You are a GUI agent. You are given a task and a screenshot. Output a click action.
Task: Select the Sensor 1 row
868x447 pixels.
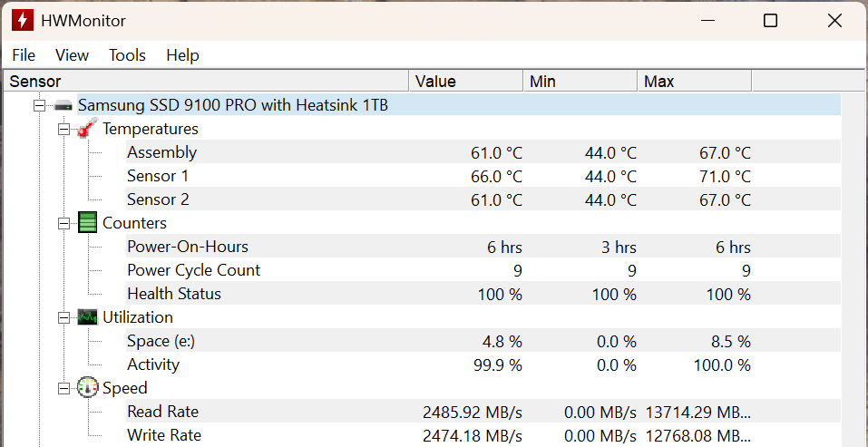483,176
